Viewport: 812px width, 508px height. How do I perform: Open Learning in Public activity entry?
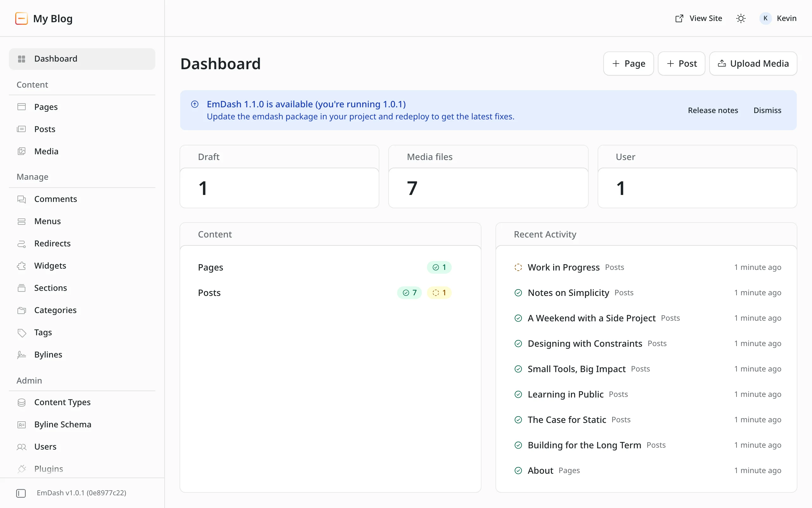tap(648, 394)
